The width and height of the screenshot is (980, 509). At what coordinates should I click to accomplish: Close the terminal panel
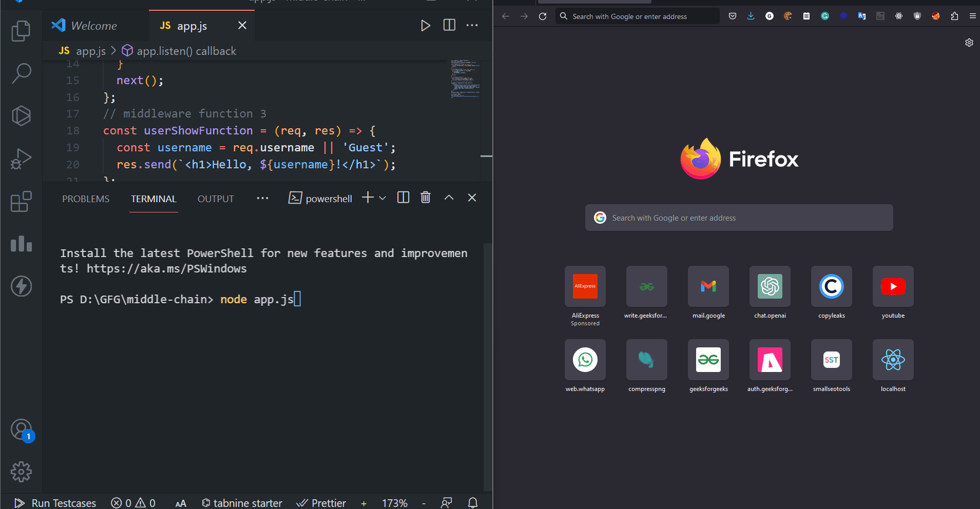472,198
